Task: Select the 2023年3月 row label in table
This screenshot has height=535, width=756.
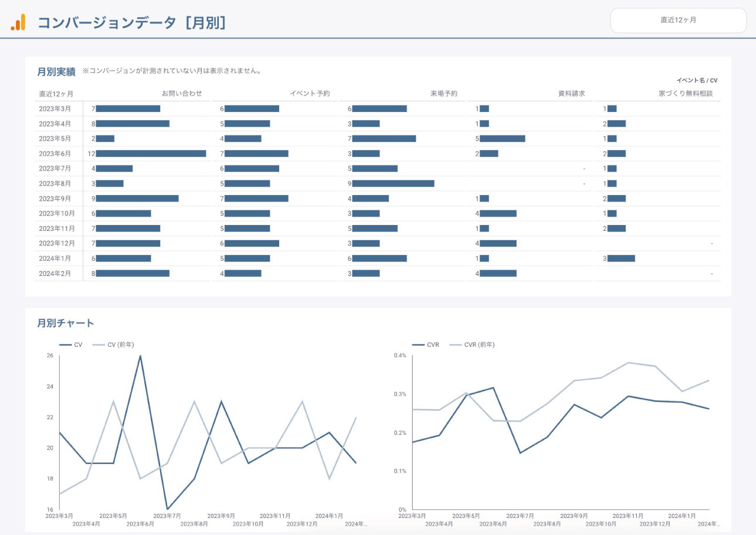Action: pos(55,109)
